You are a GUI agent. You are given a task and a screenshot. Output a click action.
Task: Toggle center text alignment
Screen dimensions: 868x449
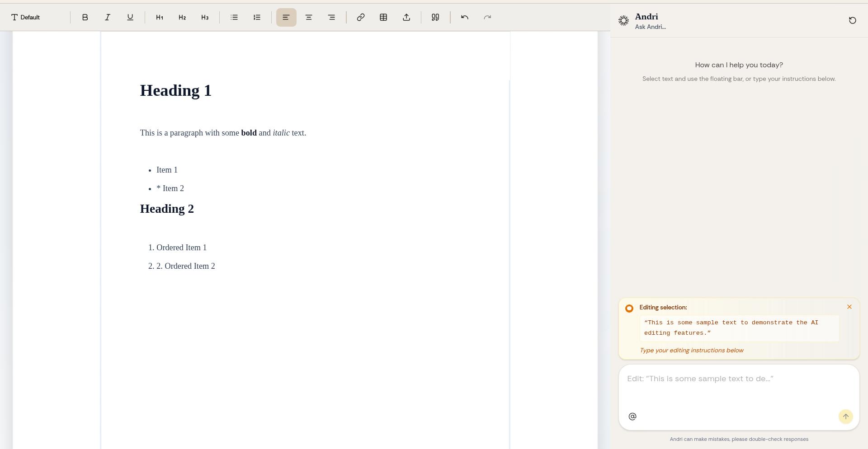tap(309, 17)
